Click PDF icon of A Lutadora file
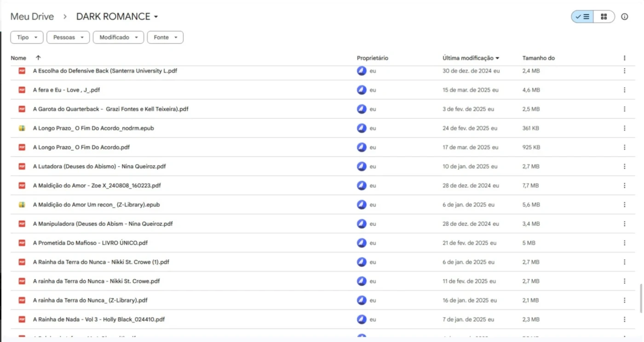The height and width of the screenshot is (342, 644). click(x=22, y=166)
